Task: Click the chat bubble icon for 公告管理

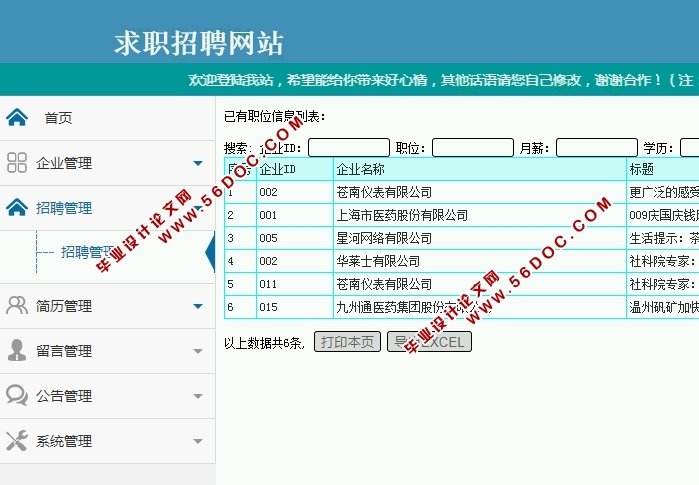Action: tap(17, 395)
